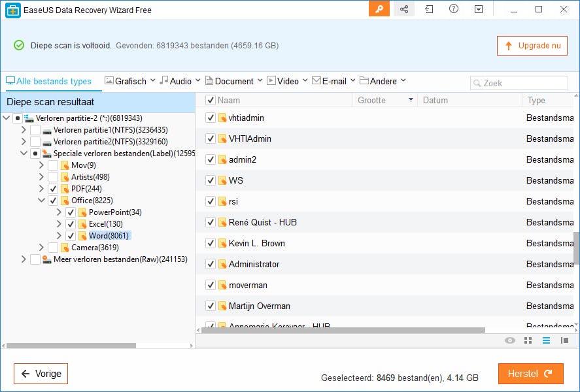This screenshot has width=580, height=392.
Task: Click the import scan status icon
Action: click(429, 9)
